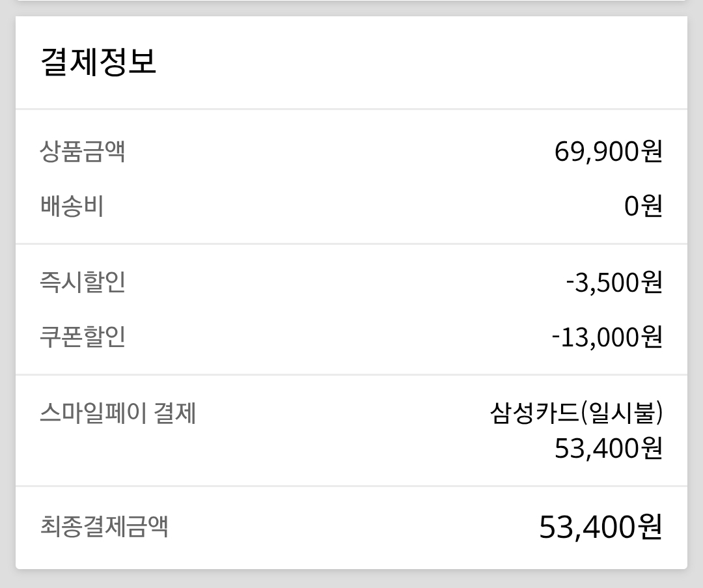Screen dimensions: 703x588
Task: Click the -3,500원 instant discount amount
Action: pos(614,283)
